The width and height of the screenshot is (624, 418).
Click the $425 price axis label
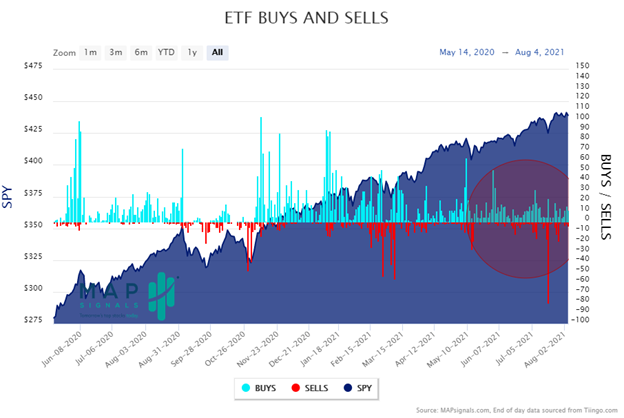click(x=33, y=129)
